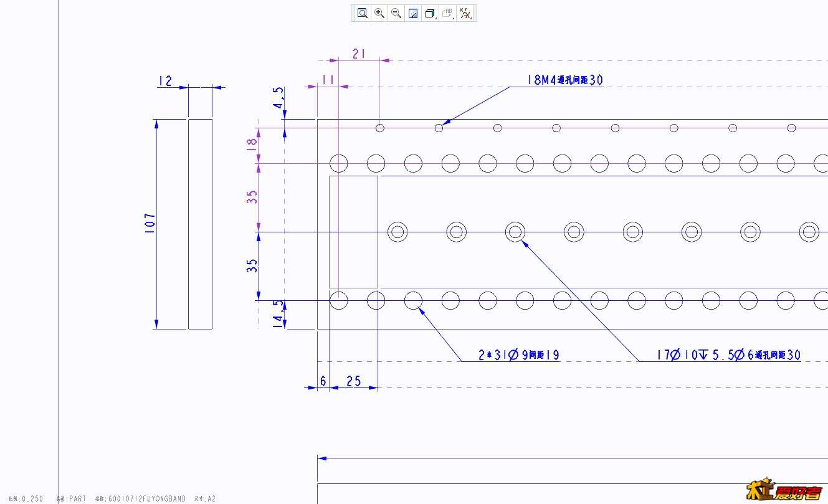Click the Refit view icon

[x=362, y=13]
